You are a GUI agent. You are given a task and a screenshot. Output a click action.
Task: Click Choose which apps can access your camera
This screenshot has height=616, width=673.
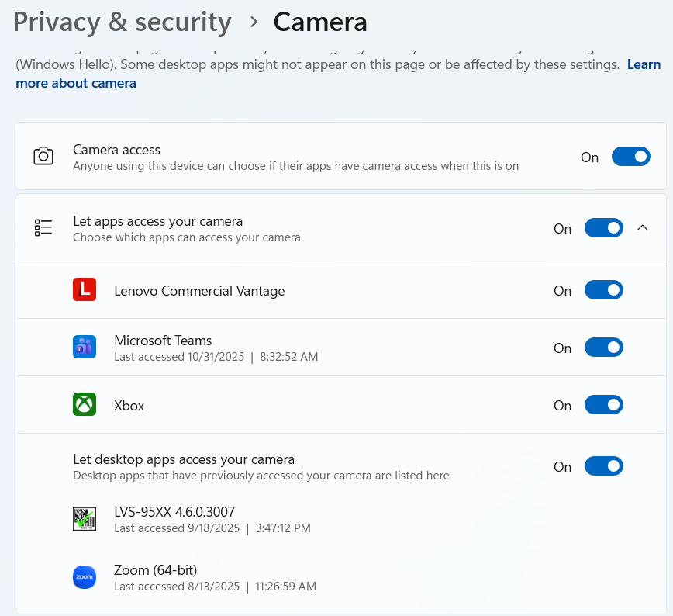pyautogui.click(x=187, y=237)
